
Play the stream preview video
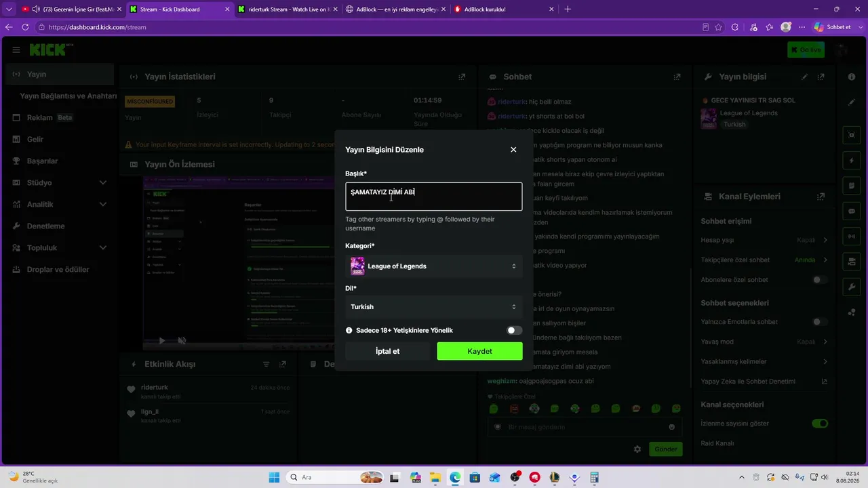tap(161, 340)
